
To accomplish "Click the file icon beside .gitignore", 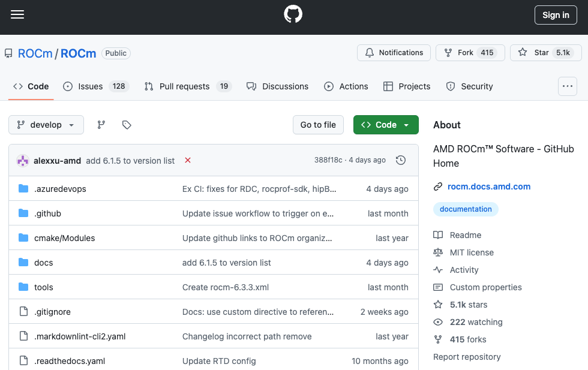I will click(x=23, y=311).
